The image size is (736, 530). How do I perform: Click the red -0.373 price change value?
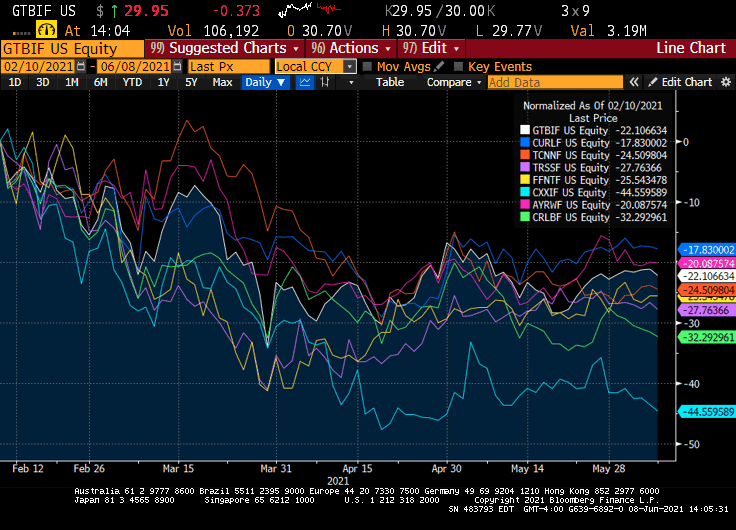click(236, 11)
